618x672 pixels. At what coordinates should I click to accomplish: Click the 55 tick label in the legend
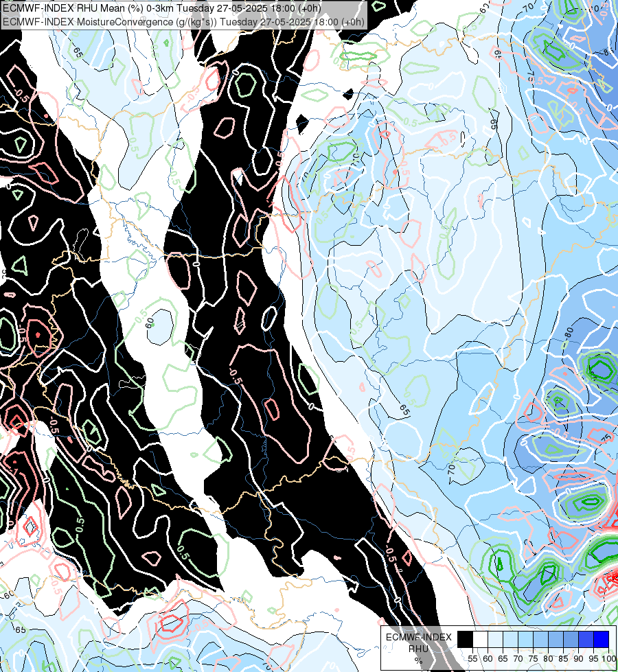click(472, 659)
